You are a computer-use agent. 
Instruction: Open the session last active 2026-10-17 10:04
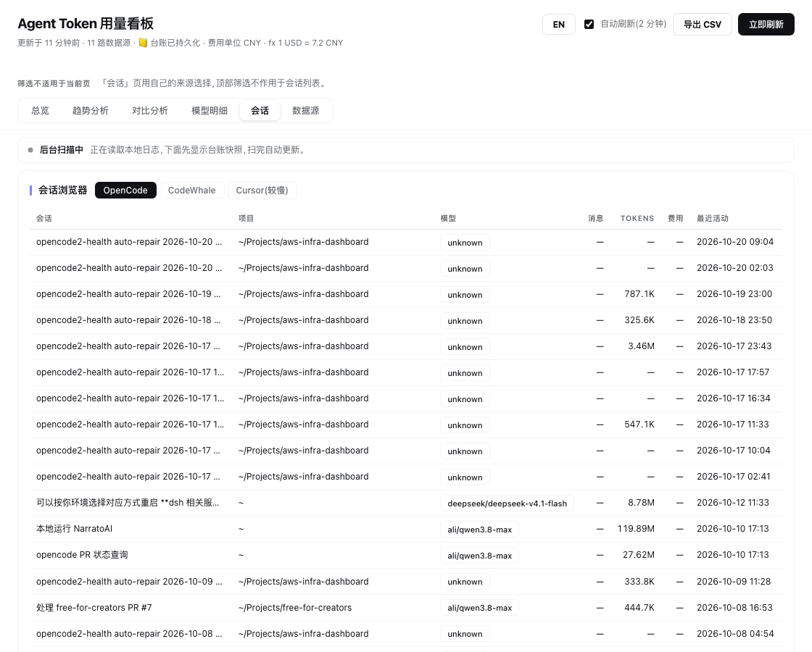(406, 451)
